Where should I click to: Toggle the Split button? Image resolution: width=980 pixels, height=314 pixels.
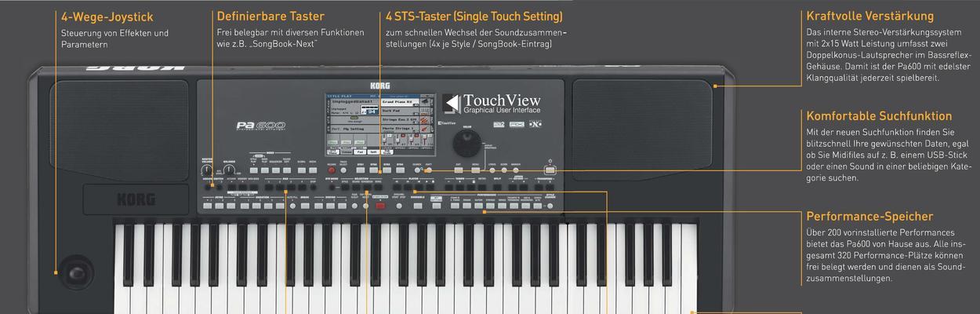[497, 187]
